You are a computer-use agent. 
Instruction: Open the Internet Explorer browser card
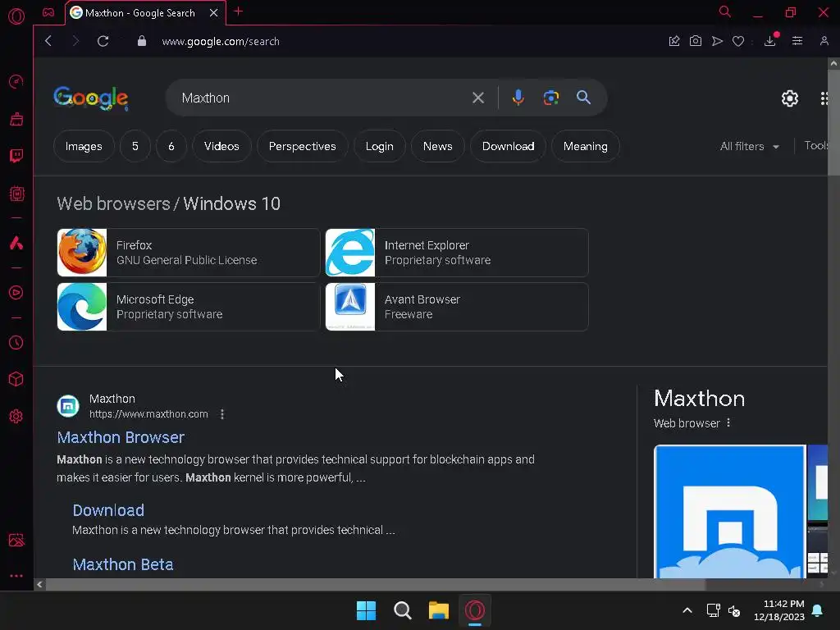(x=456, y=253)
